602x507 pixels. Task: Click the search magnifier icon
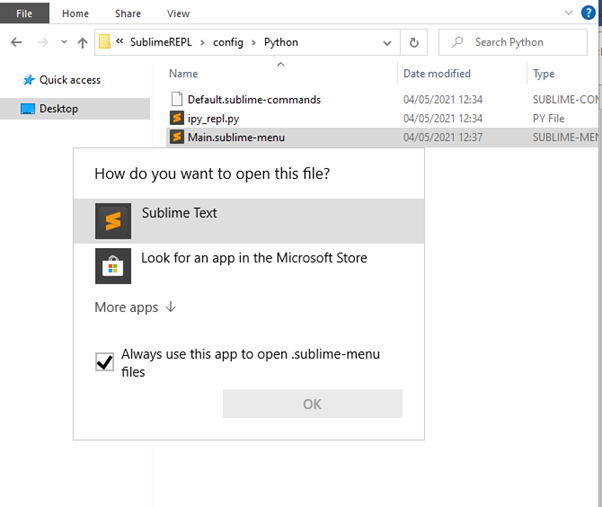457,42
